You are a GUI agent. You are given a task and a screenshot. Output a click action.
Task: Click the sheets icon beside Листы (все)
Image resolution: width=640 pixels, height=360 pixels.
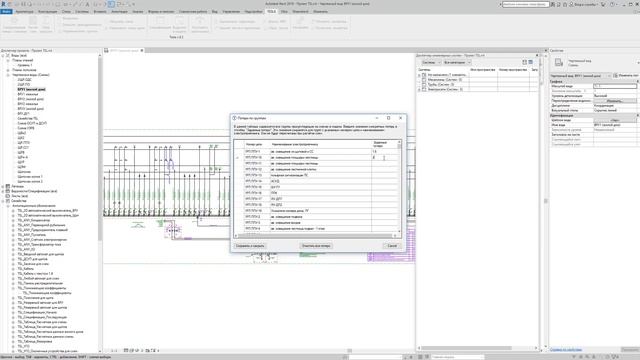coord(8,196)
